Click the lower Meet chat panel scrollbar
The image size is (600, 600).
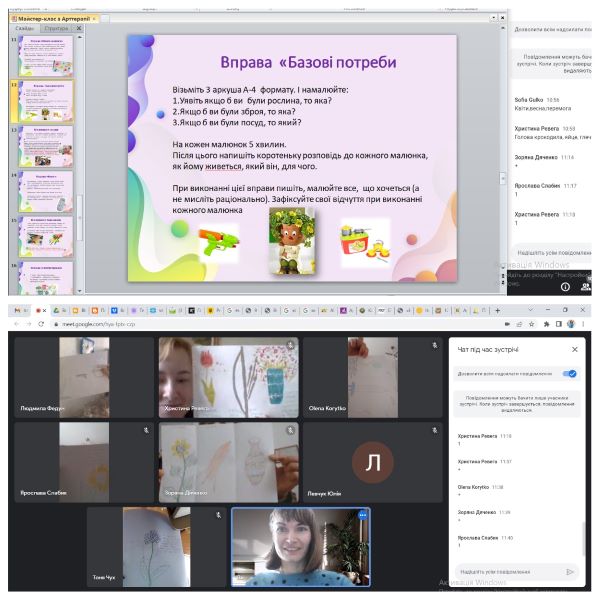583,539
